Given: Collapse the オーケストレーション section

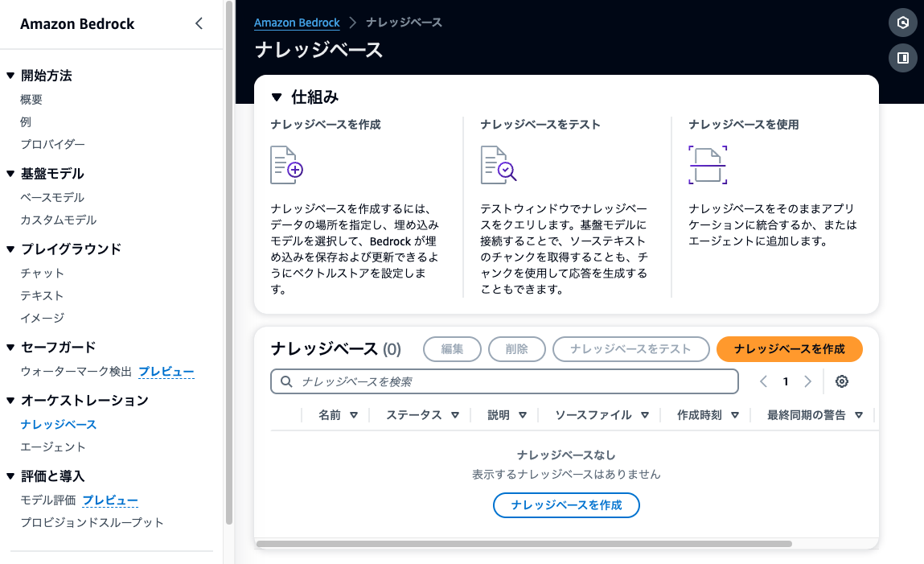Looking at the screenshot, I should pos(10,401).
